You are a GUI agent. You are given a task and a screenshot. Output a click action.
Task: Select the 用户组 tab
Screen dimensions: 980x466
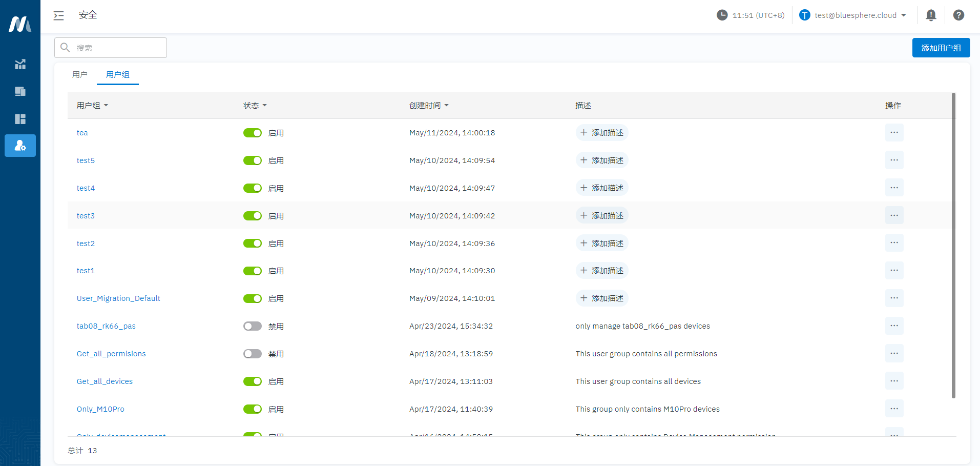click(x=117, y=74)
